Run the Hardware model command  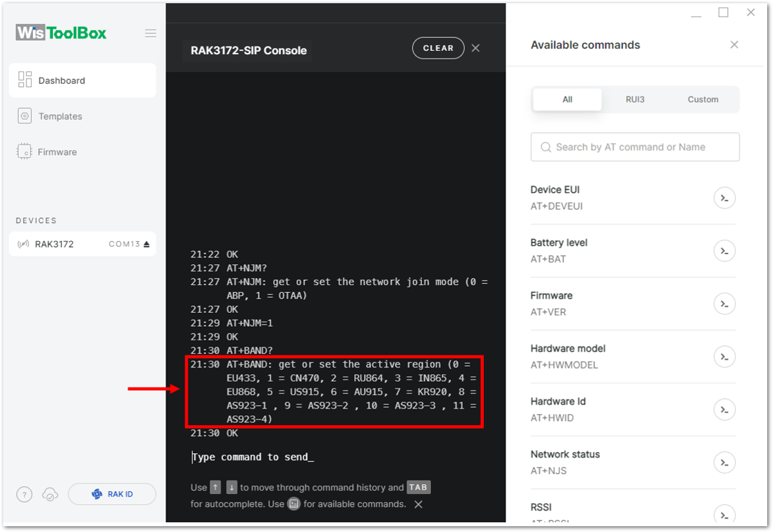click(x=724, y=357)
